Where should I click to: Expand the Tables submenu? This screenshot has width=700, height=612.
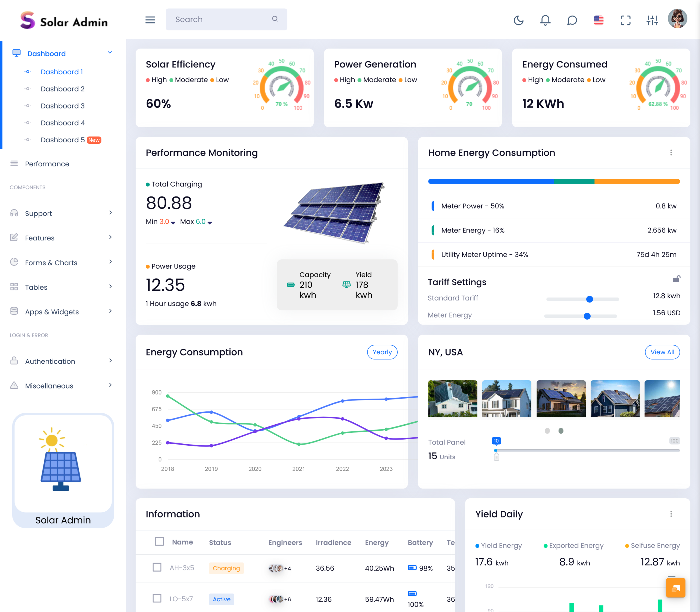(110, 287)
